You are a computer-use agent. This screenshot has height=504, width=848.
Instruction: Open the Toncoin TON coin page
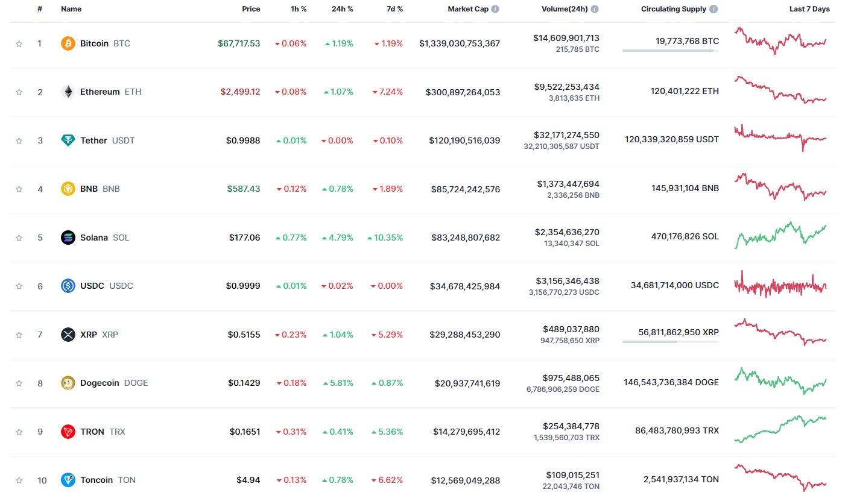pos(108,480)
